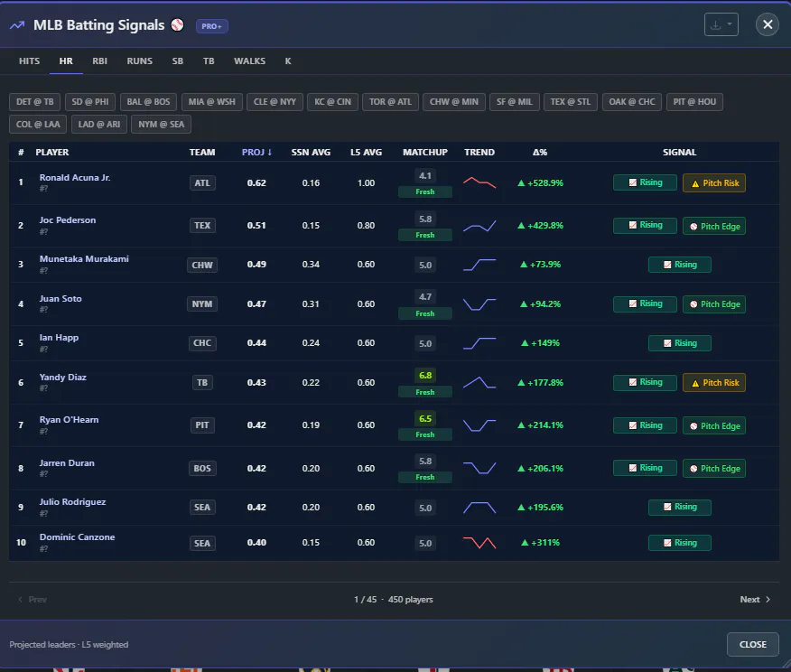
Task: Click Jarren Duran's Pitch Edge badge
Action: pos(714,469)
